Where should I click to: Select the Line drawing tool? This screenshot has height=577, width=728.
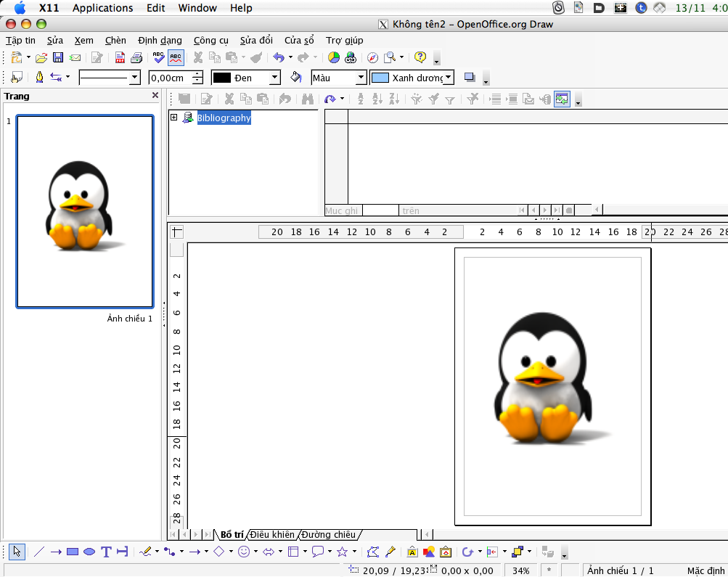point(39,552)
